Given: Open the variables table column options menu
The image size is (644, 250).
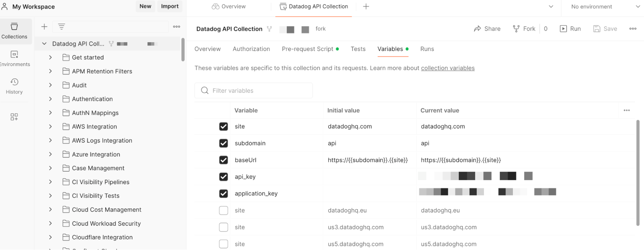Looking at the screenshot, I should 627,110.
